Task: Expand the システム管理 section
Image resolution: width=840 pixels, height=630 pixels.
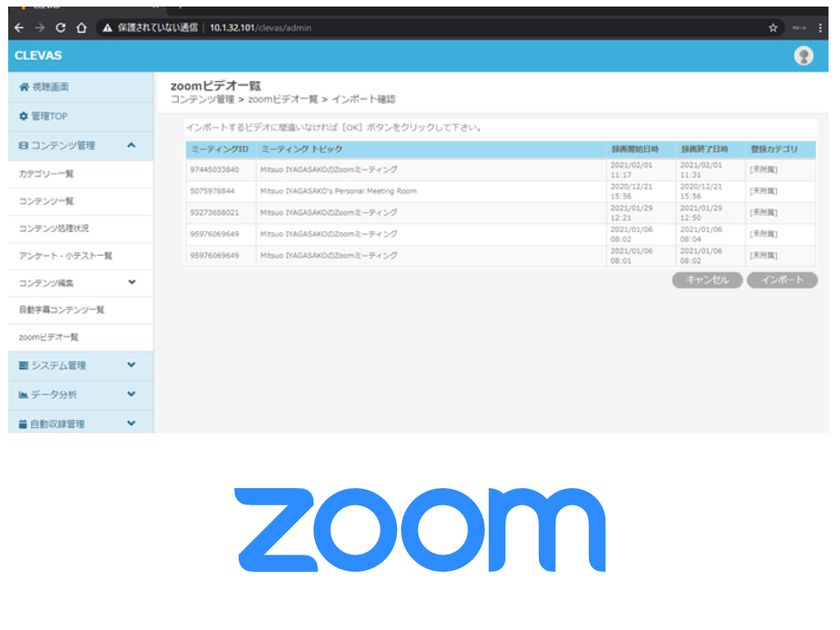Action: pos(80,365)
